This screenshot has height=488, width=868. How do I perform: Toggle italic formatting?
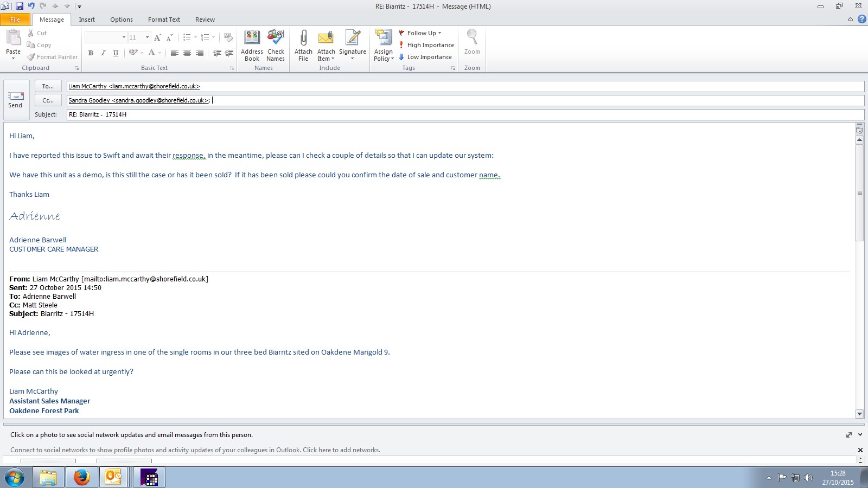tap(103, 53)
